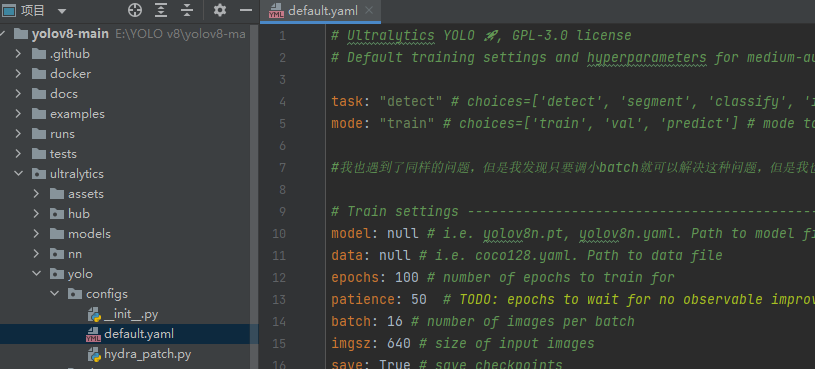
Task: Expand the .github folder
Action: 18,54
